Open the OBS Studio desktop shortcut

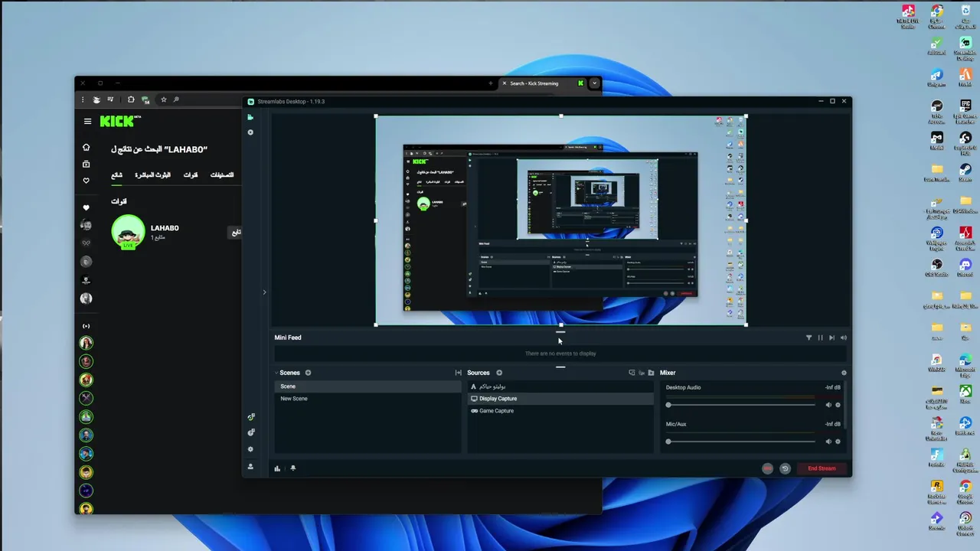pos(936,266)
